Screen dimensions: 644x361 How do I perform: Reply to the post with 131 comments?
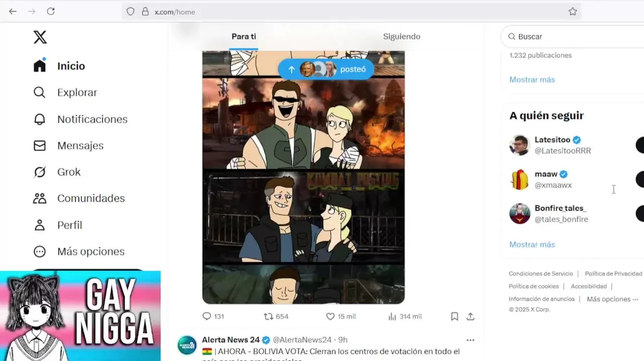[213, 316]
